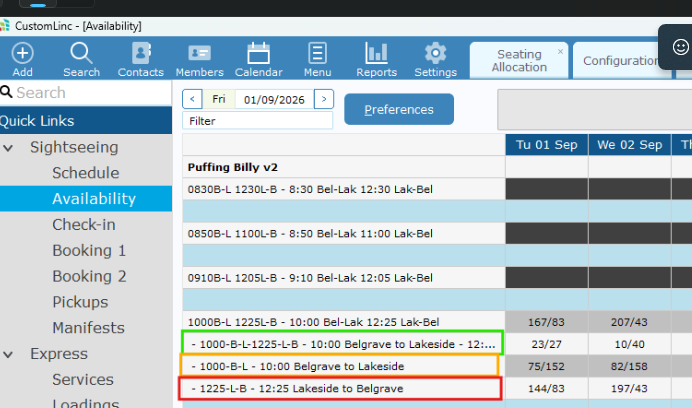Screen dimensions: 692x408
Task: Click the Express section label
Action: coord(59,354)
